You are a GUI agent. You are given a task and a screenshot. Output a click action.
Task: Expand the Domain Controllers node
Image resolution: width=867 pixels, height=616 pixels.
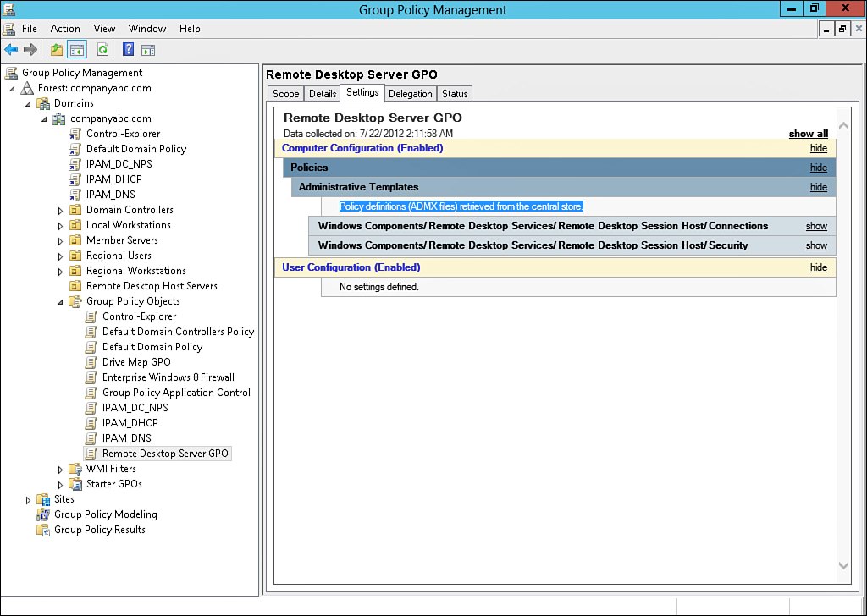59,209
